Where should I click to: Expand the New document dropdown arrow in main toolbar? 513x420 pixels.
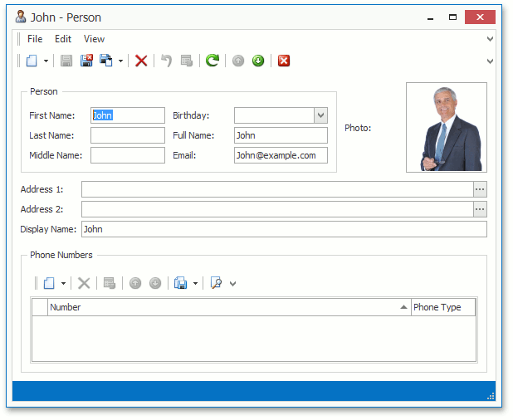point(46,61)
